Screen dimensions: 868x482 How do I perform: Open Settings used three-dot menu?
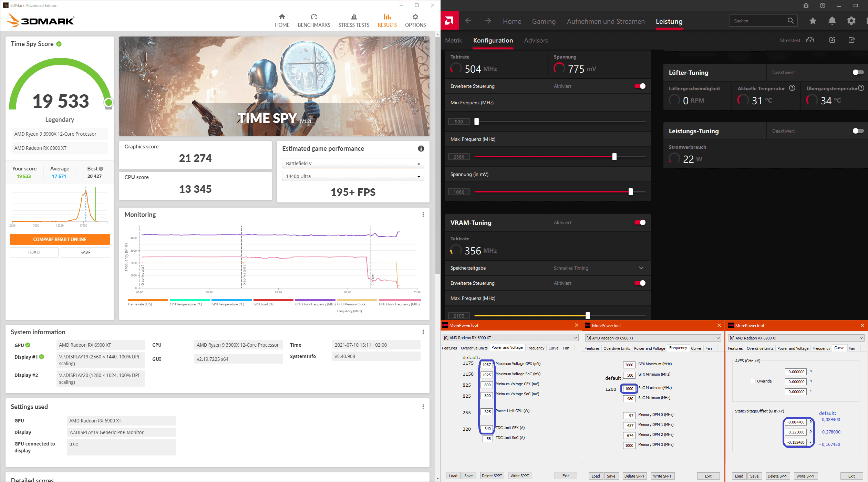[423, 407]
